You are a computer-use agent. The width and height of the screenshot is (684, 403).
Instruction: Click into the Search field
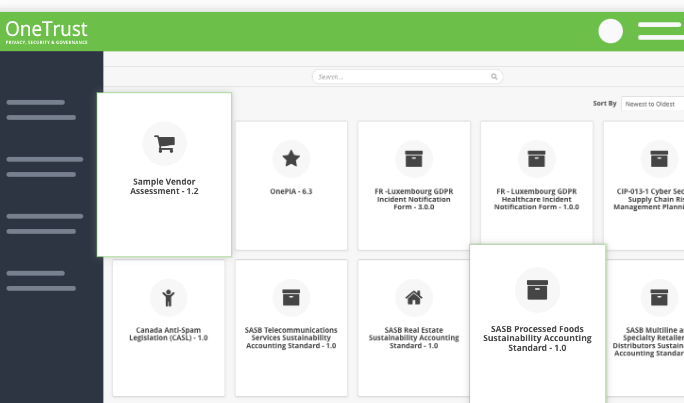click(x=407, y=77)
